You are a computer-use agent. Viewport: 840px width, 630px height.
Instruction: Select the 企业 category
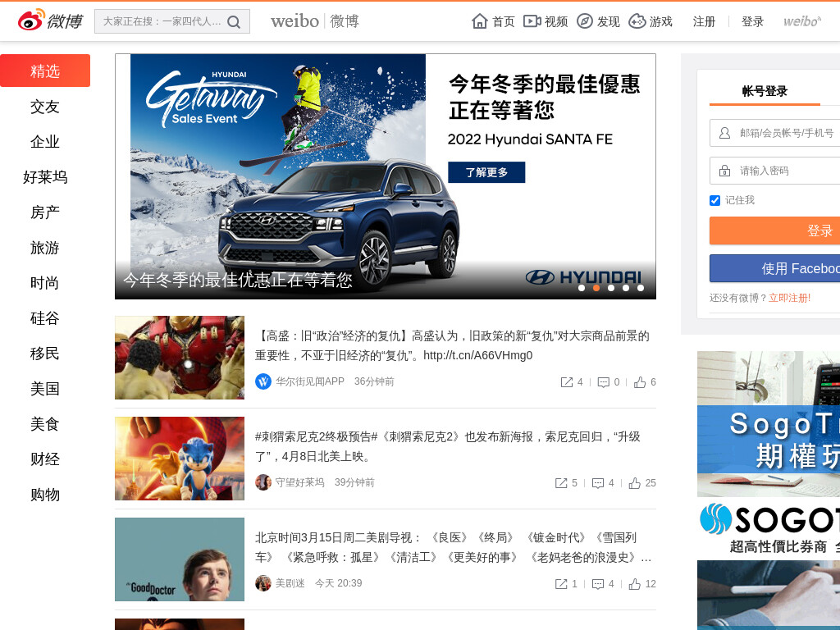(x=45, y=142)
